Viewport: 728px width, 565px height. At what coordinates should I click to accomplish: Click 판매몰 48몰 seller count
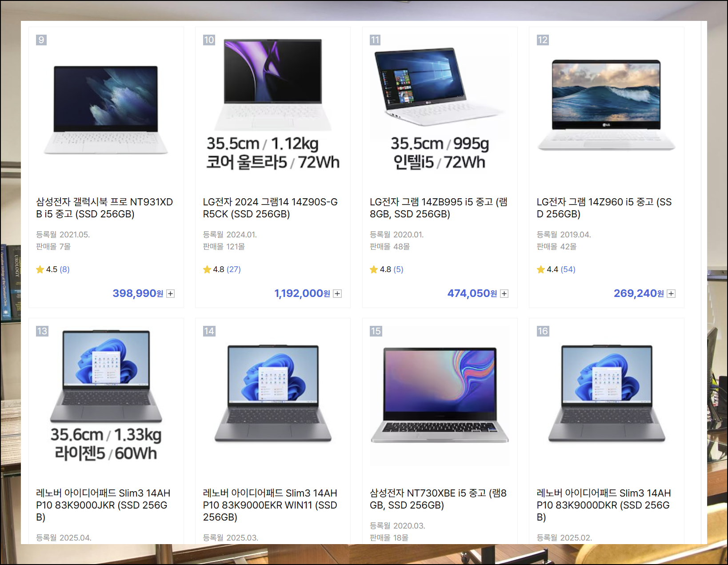pos(390,246)
